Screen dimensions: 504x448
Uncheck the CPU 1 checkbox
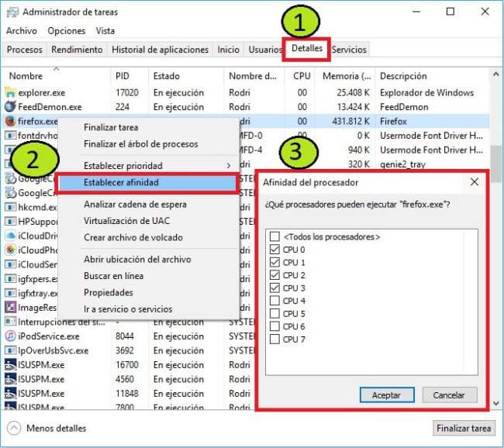274,262
